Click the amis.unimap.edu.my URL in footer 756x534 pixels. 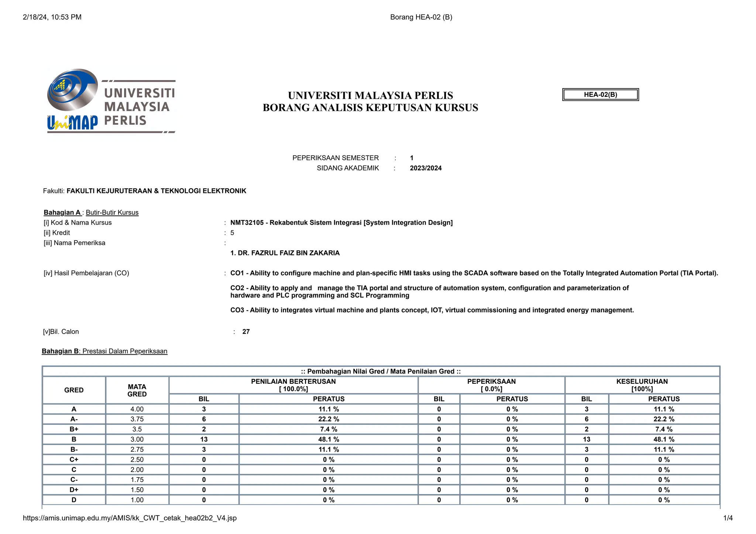pyautogui.click(x=130, y=518)
